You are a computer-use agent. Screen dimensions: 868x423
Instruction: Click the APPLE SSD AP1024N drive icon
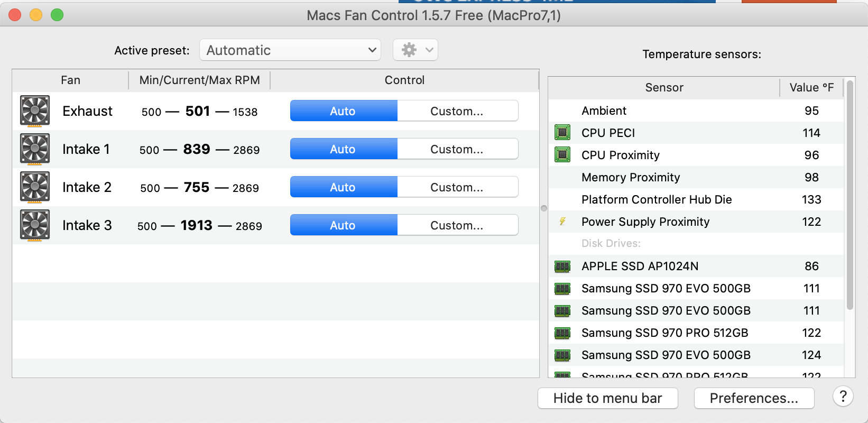pyautogui.click(x=562, y=266)
